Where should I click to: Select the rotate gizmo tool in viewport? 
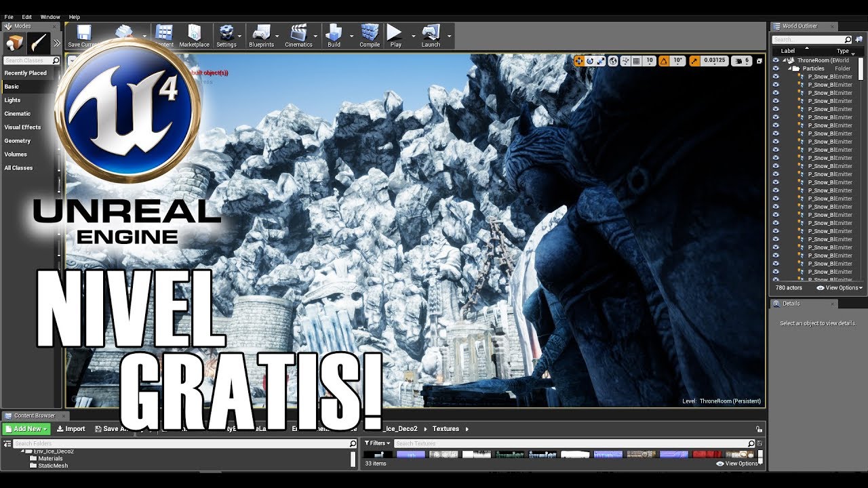[x=590, y=61]
